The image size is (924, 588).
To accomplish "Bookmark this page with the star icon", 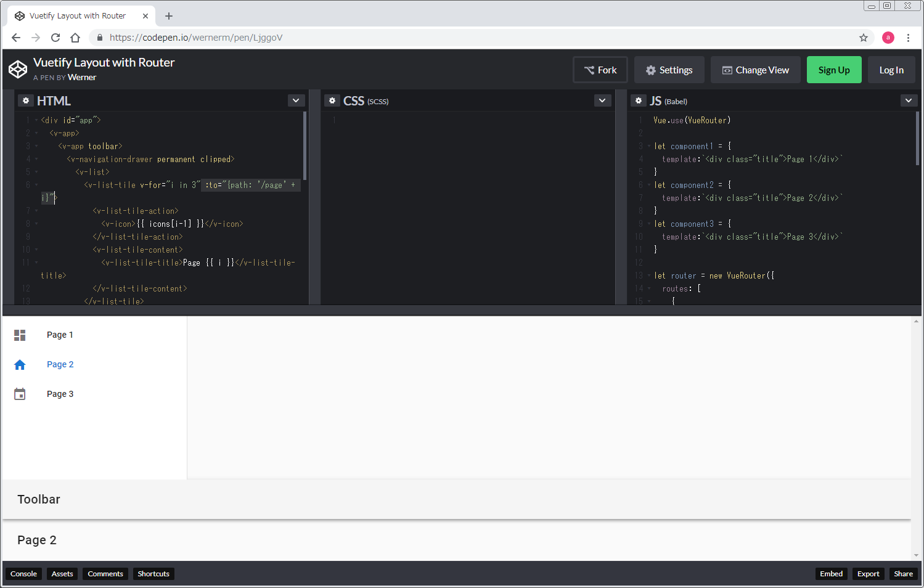I will (x=864, y=38).
